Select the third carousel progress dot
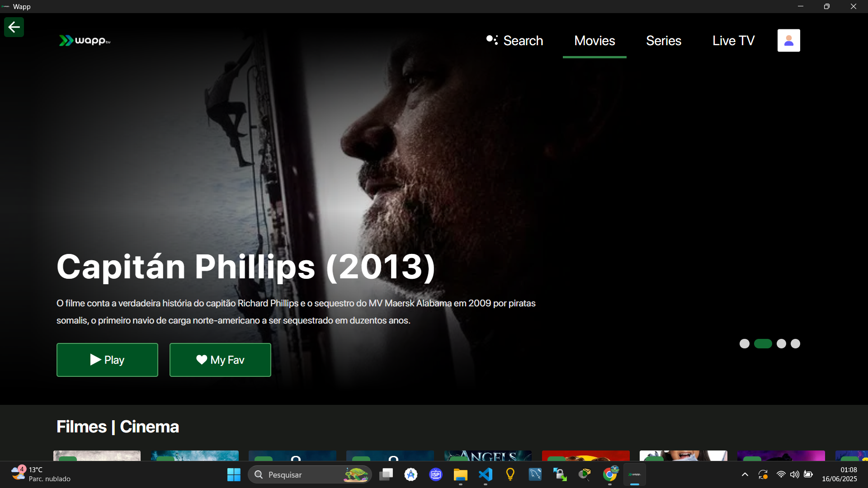This screenshot has height=488, width=868. pyautogui.click(x=781, y=343)
